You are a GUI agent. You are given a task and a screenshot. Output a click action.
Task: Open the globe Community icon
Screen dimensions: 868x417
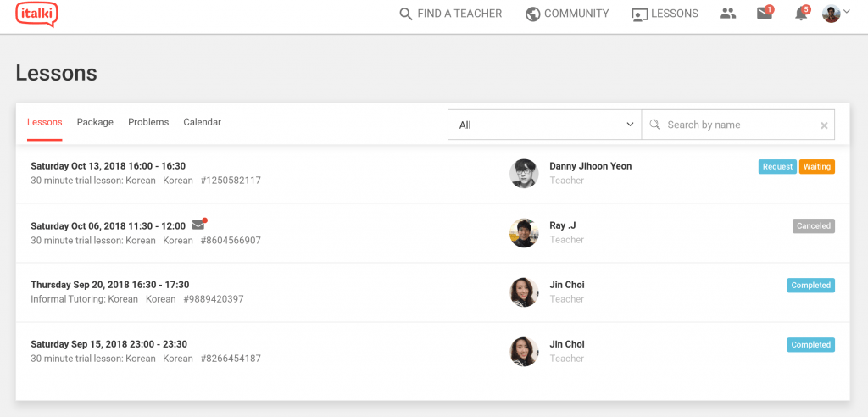[532, 14]
